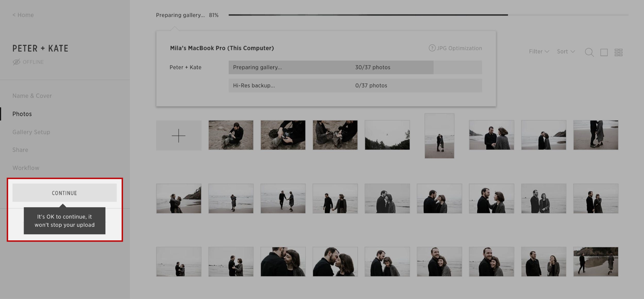Toggle the Offline visibility eye icon
This screenshot has height=299, width=644.
click(x=16, y=62)
